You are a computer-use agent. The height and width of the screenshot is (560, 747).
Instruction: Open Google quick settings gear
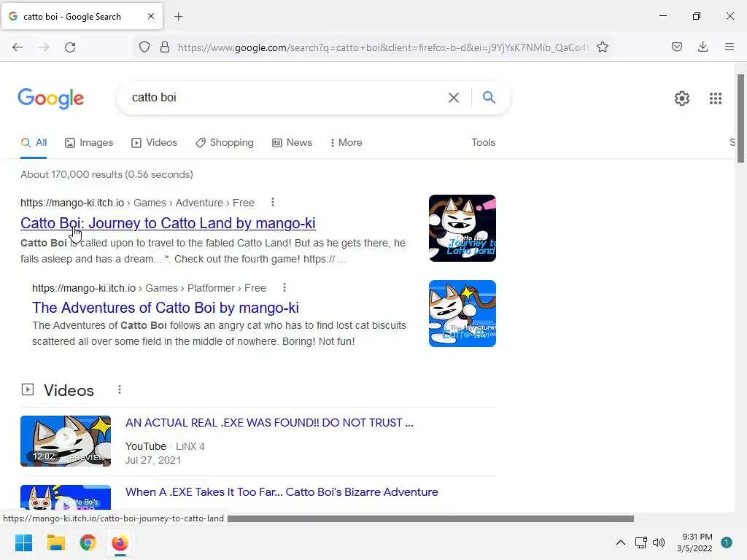point(682,98)
